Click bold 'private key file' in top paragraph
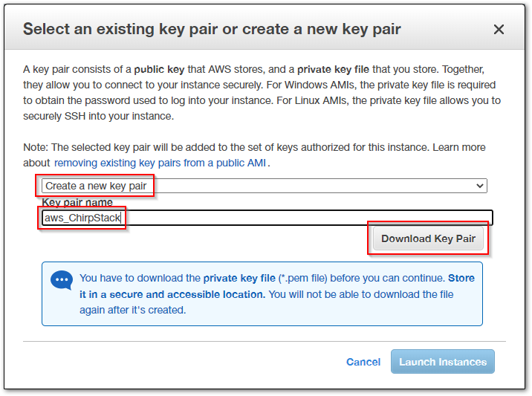Image resolution: width=532 pixels, height=396 pixels. [333, 69]
